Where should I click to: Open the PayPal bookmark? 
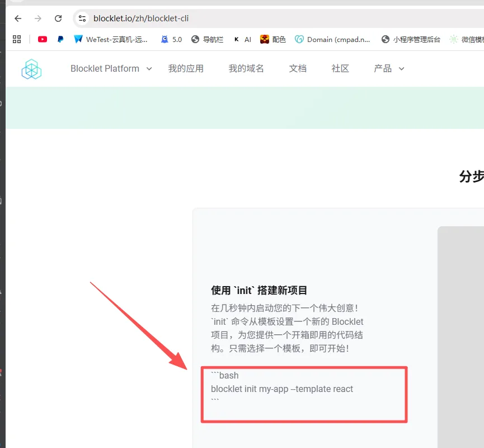[60, 39]
